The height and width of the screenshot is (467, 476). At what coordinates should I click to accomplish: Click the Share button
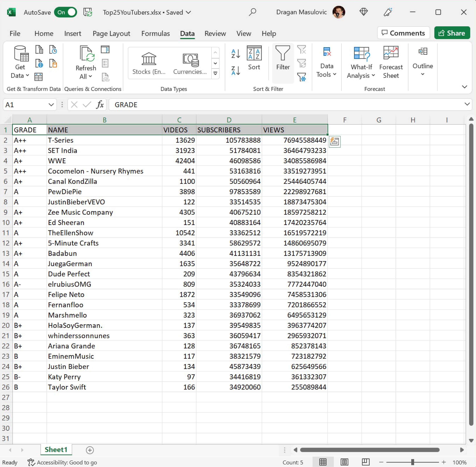coord(452,33)
